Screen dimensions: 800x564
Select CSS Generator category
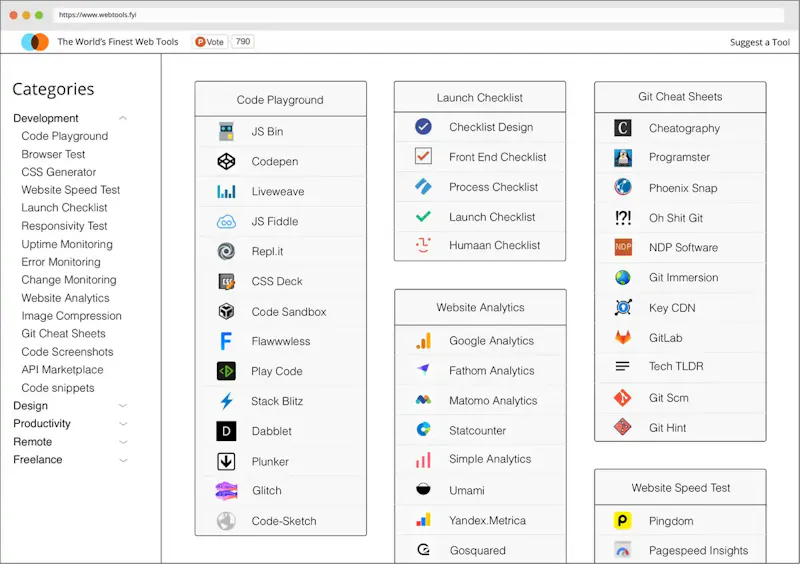tap(59, 172)
